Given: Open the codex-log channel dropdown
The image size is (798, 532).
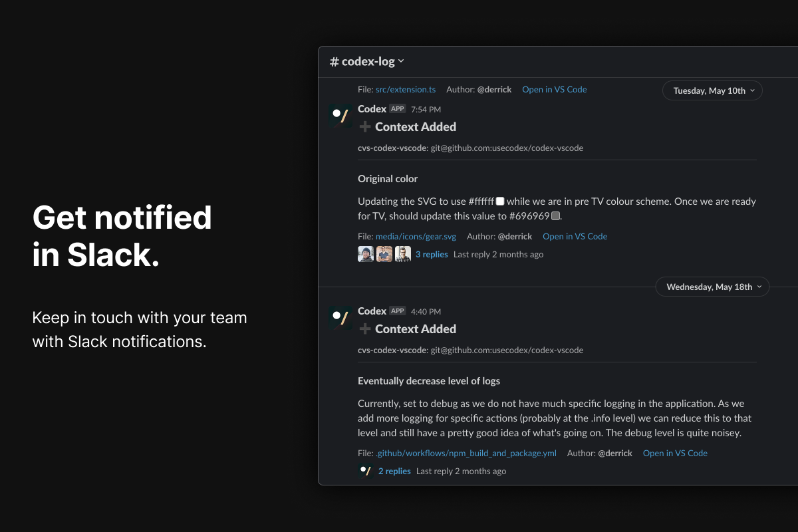Looking at the screenshot, I should click(x=367, y=62).
